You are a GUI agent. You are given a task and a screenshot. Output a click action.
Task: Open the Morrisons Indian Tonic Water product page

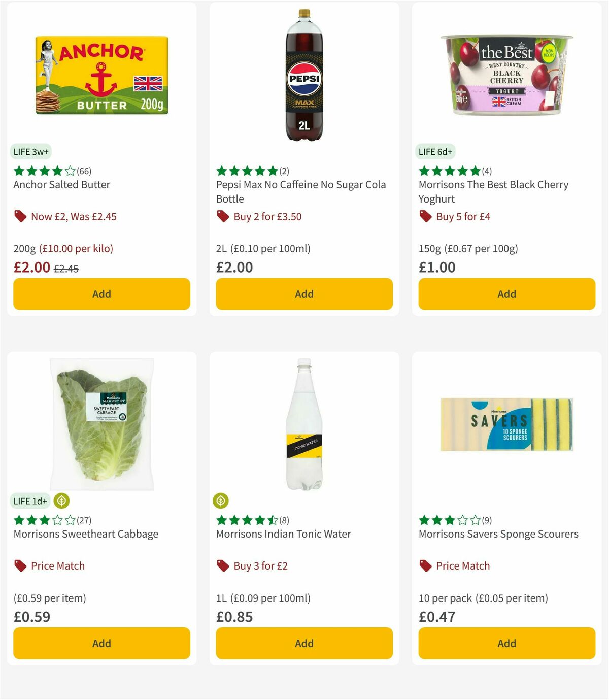pos(283,534)
